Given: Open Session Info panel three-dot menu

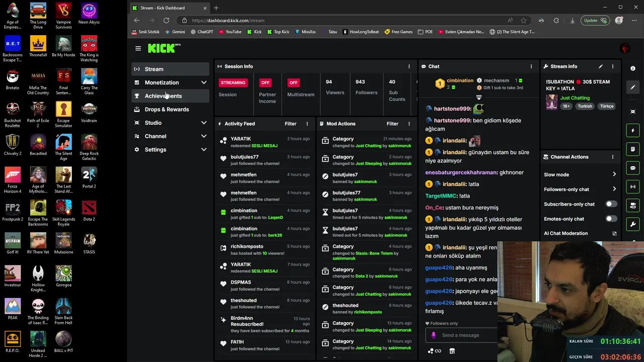Looking at the screenshot, I should pyautogui.click(x=409, y=66).
